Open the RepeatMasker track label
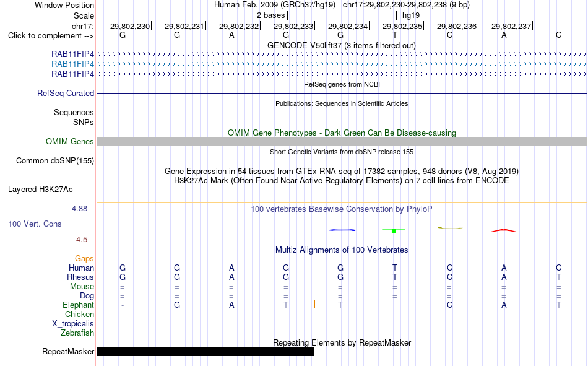 [x=68, y=351]
